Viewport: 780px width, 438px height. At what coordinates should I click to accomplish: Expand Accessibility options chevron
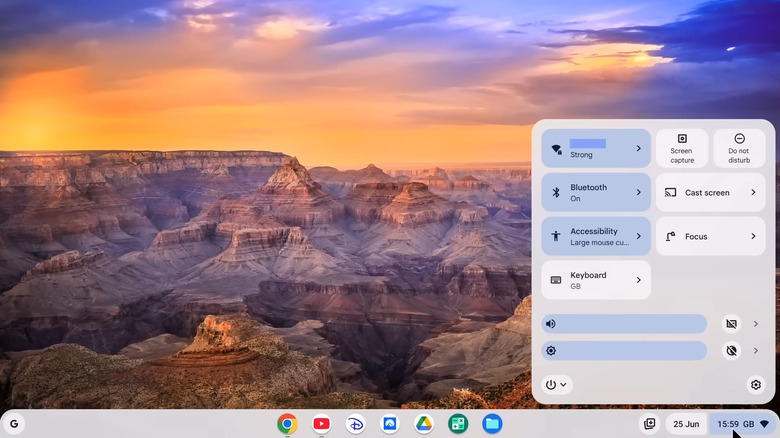tap(639, 236)
